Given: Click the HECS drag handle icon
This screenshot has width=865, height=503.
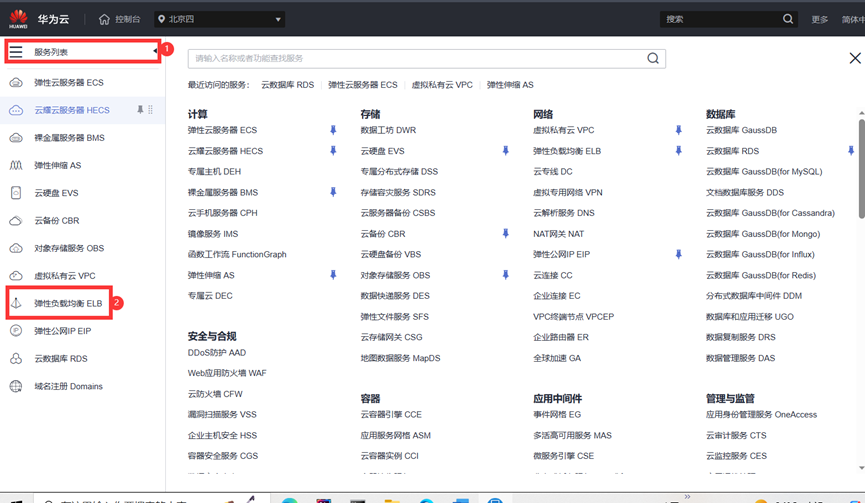Looking at the screenshot, I should coord(151,110).
